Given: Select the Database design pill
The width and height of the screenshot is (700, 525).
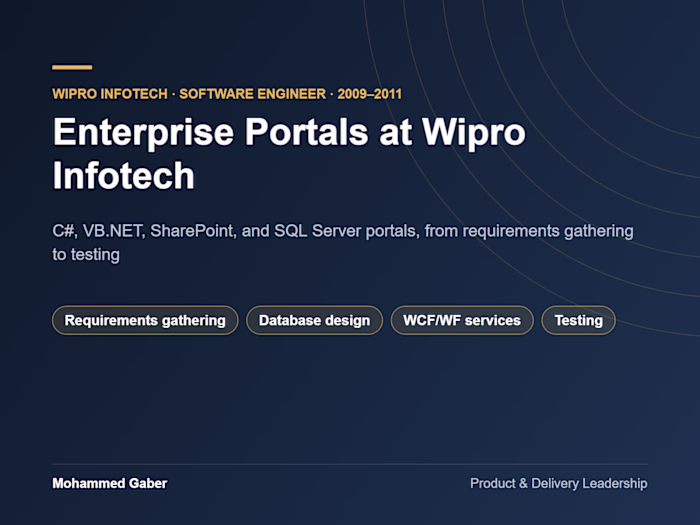Looking at the screenshot, I should 314,320.
